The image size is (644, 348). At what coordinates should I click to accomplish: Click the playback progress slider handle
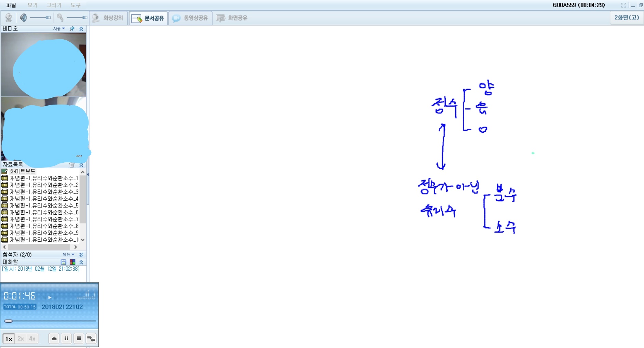9,321
